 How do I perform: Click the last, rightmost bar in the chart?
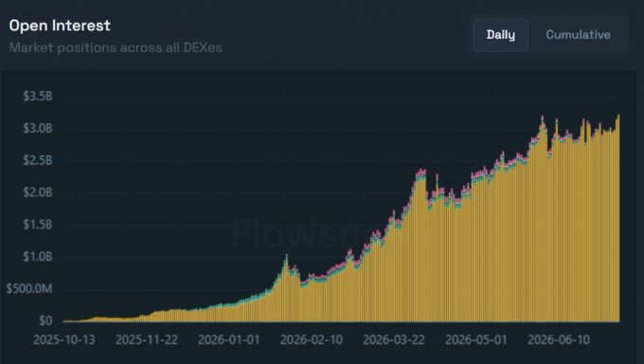point(618,218)
